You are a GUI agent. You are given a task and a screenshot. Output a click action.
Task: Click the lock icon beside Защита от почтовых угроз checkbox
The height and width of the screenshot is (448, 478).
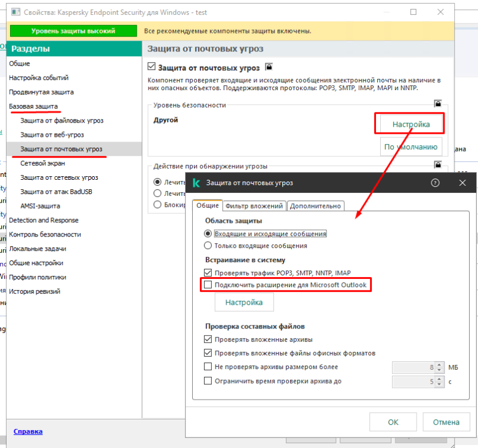tap(269, 66)
